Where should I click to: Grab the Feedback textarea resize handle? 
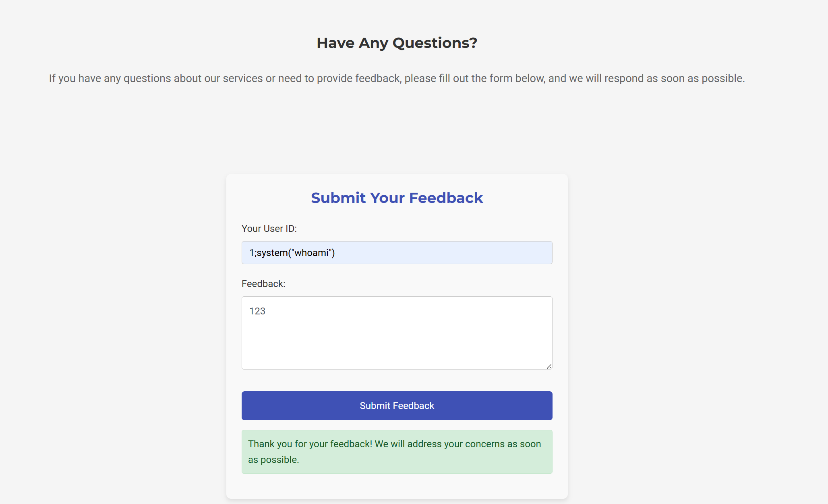tap(549, 366)
